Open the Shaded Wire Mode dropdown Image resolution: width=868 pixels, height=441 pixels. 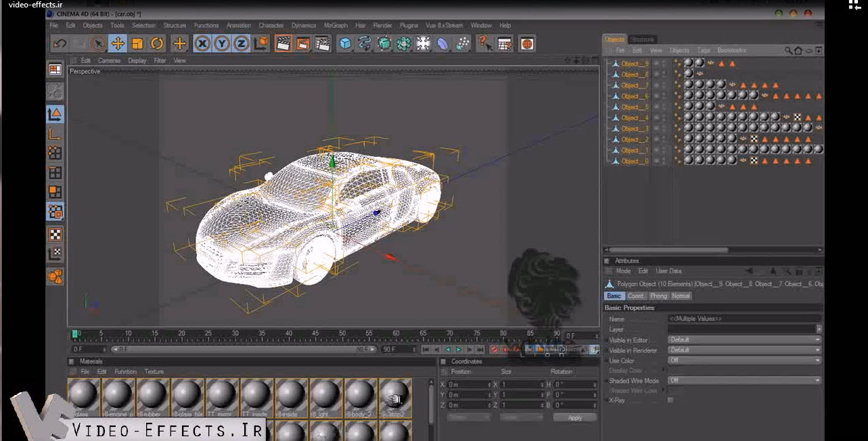(x=744, y=381)
